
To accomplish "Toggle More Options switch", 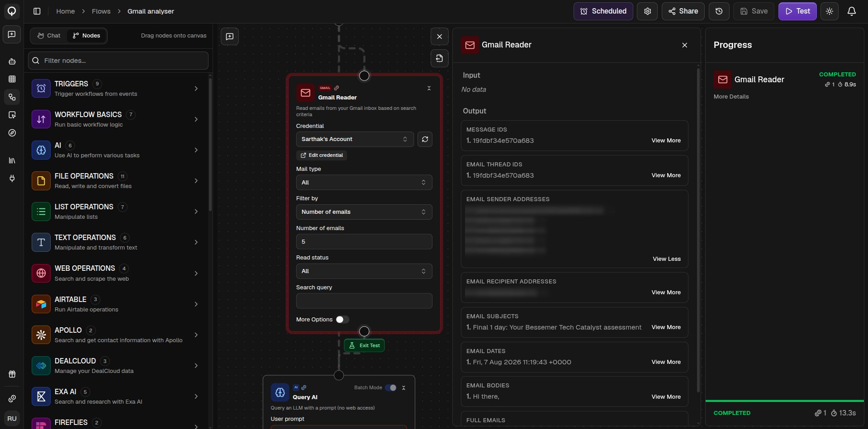I will (342, 320).
